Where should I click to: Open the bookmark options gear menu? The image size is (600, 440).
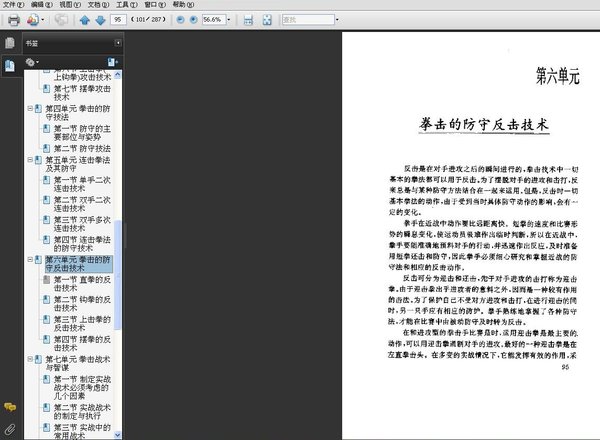(x=32, y=62)
